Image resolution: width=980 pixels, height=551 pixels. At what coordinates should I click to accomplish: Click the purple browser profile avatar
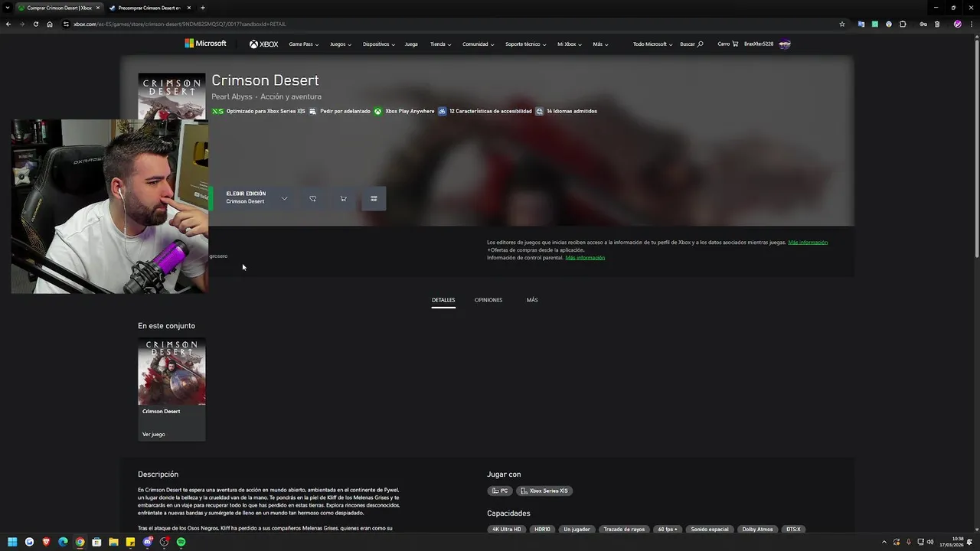coord(957,24)
